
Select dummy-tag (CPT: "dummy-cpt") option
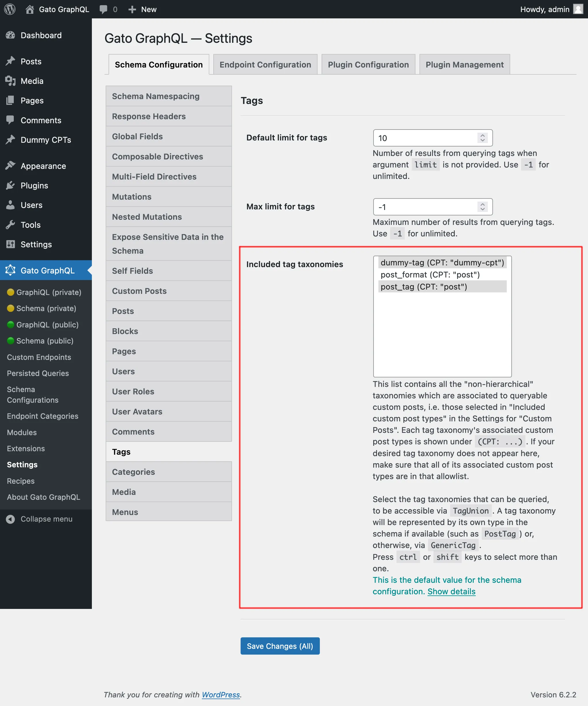442,263
